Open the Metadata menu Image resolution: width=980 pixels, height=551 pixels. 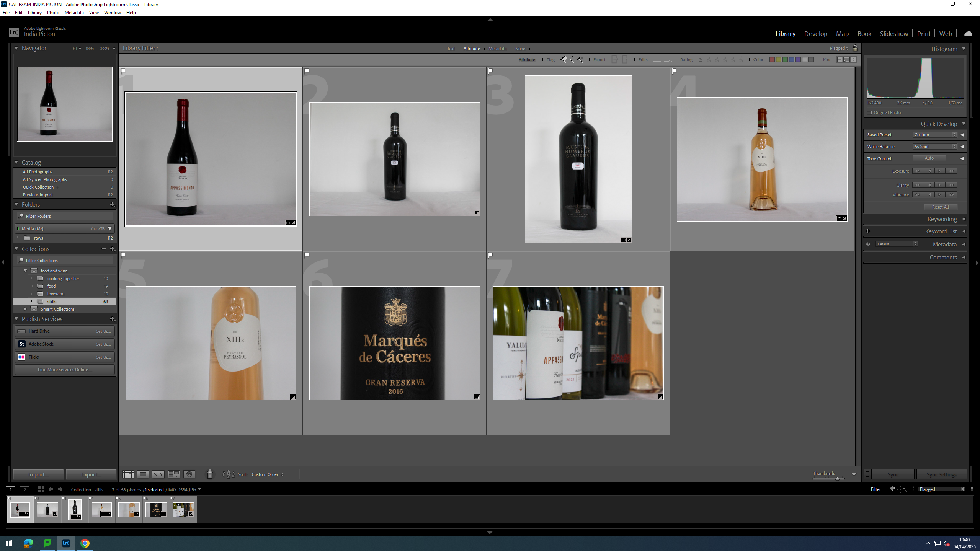[74, 12]
